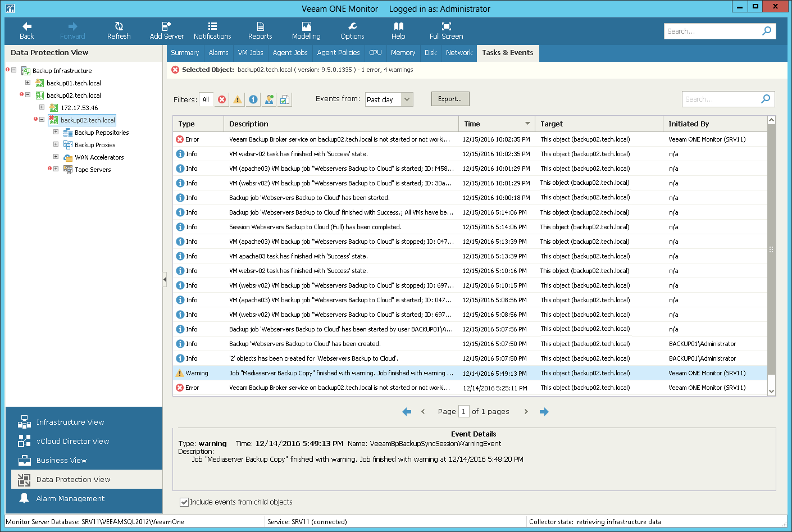Click Initiated By column header
The width and height of the screenshot is (792, 532).
click(714, 124)
